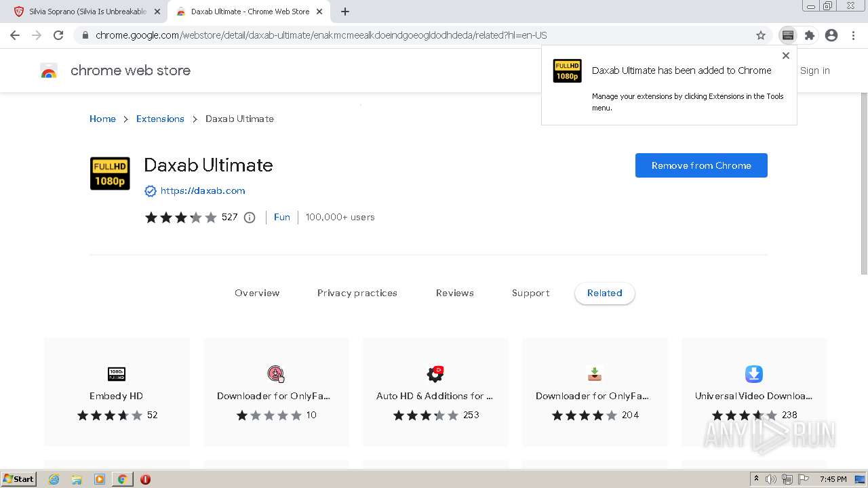
Task: Click the page vertical scrollbar
Action: point(864,183)
